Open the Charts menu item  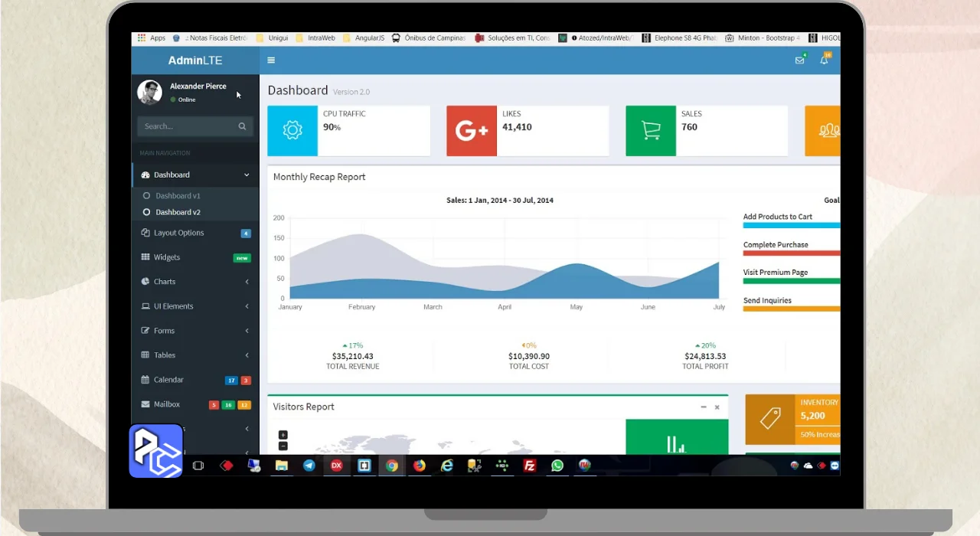tap(195, 282)
